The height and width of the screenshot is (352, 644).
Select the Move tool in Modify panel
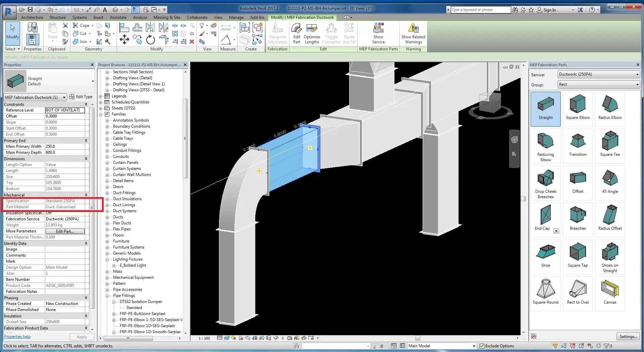[124, 40]
